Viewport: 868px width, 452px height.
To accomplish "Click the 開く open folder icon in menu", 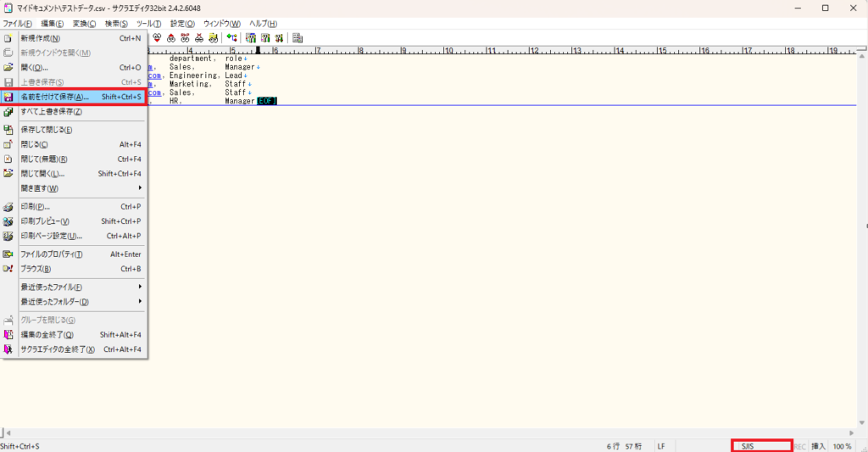I will coord(8,67).
